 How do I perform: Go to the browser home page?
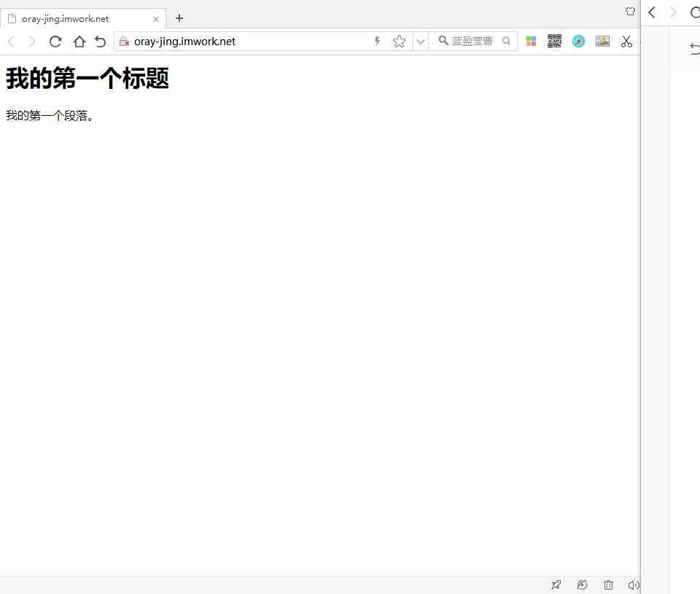click(79, 42)
